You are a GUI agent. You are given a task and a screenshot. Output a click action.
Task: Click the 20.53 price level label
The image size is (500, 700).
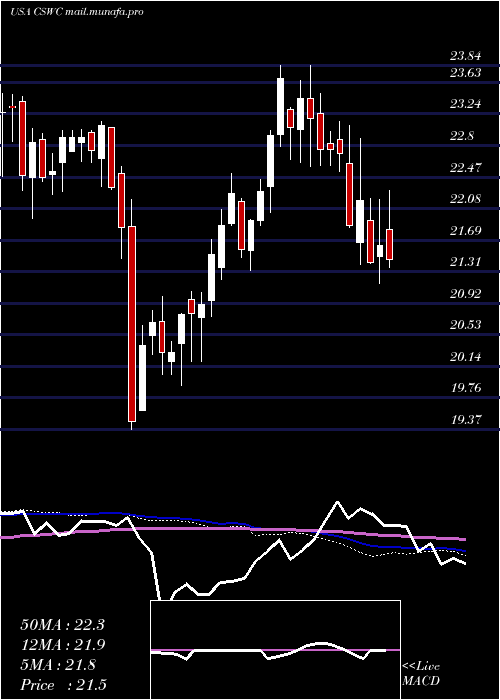466,325
